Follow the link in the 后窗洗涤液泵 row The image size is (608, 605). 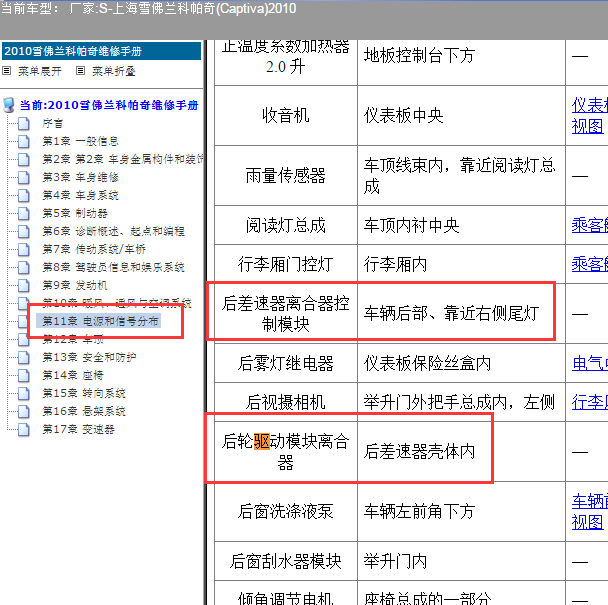coord(589,512)
